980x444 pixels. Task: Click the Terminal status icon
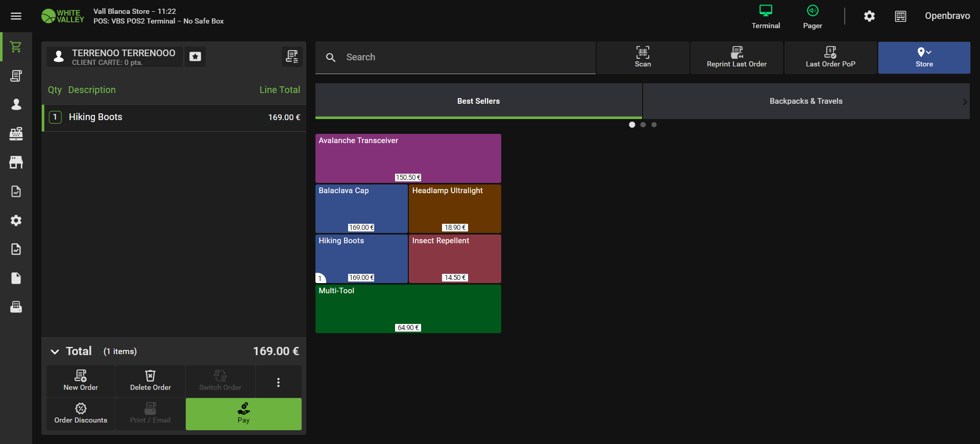pyautogui.click(x=765, y=16)
